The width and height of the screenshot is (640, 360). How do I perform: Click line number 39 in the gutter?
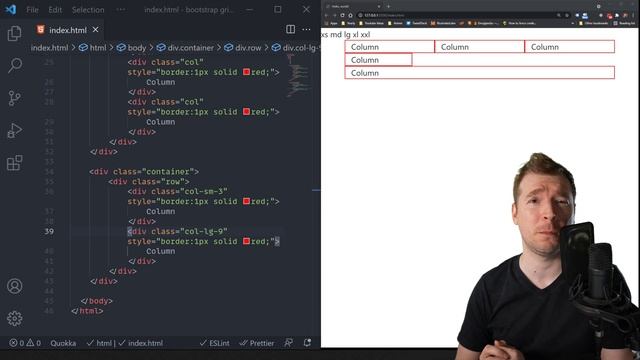click(49, 231)
